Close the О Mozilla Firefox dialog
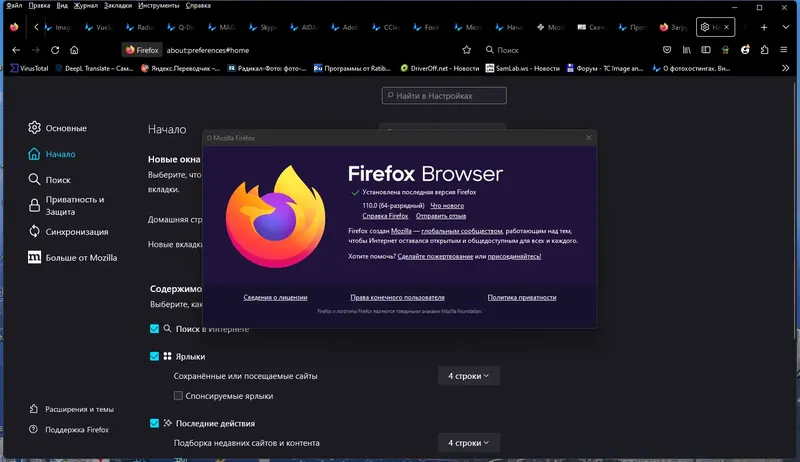Viewport: 800px width, 462px height. click(588, 138)
